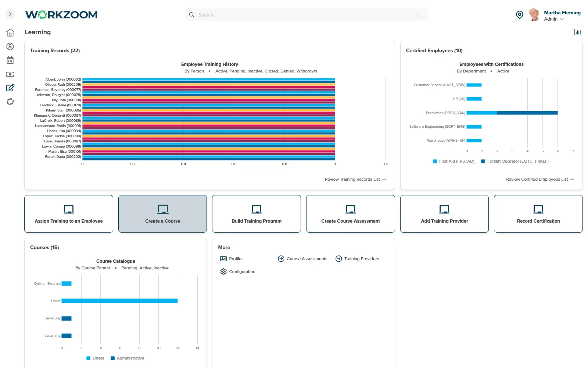Click the Albert, John (000002) label
This screenshot has height=368, width=588.
(63, 79)
